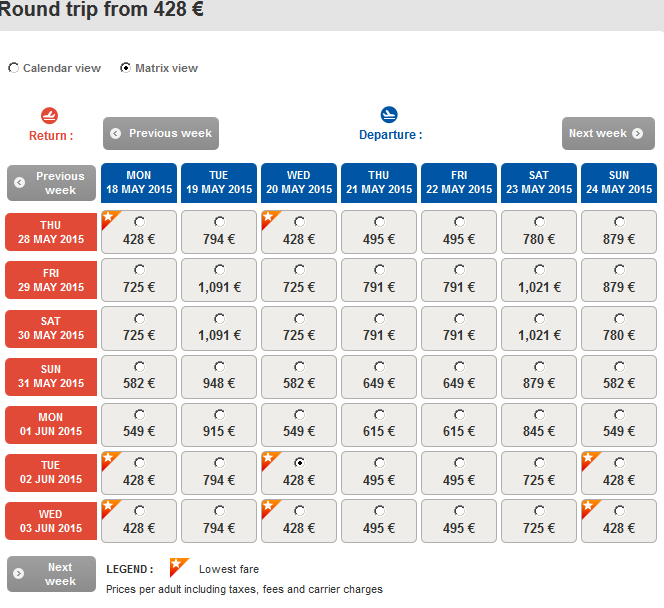Click the WED 20 MAY 2015 departure column header

[299, 182]
